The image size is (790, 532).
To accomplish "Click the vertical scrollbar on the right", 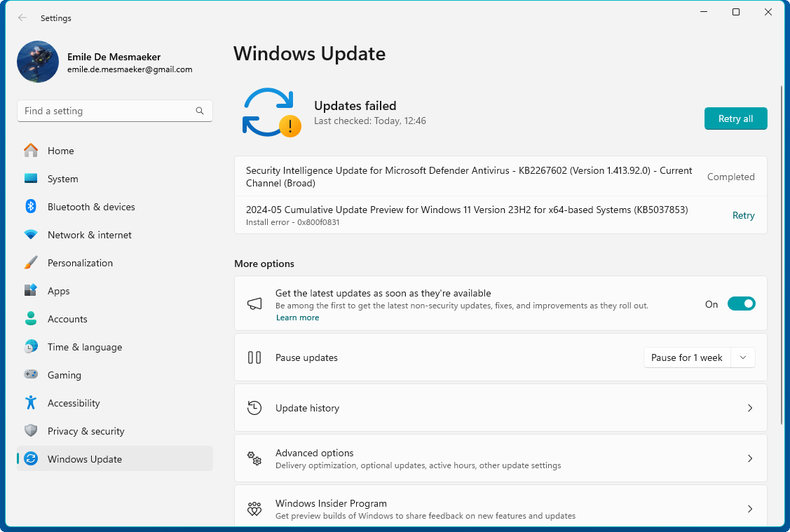I will [782, 254].
